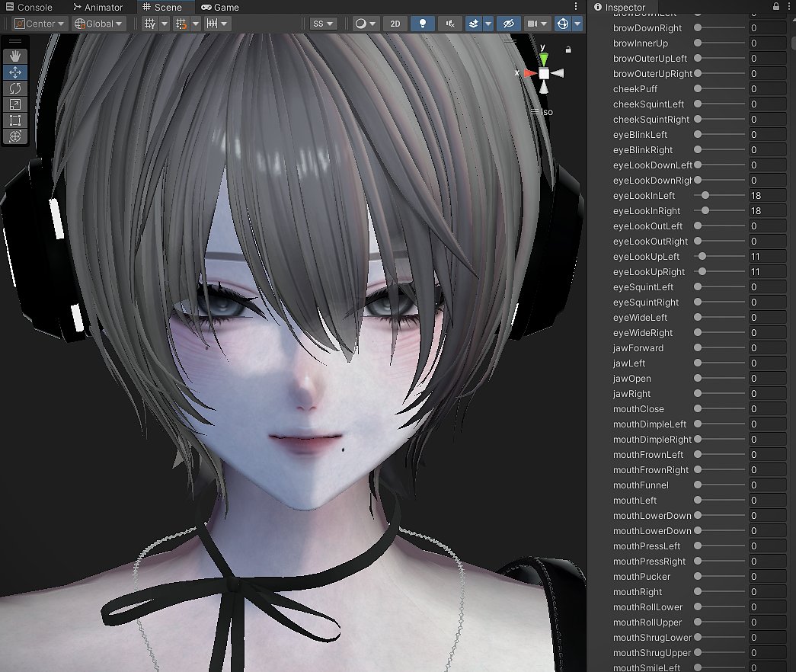Click the eyeBlinkRight label

(643, 150)
